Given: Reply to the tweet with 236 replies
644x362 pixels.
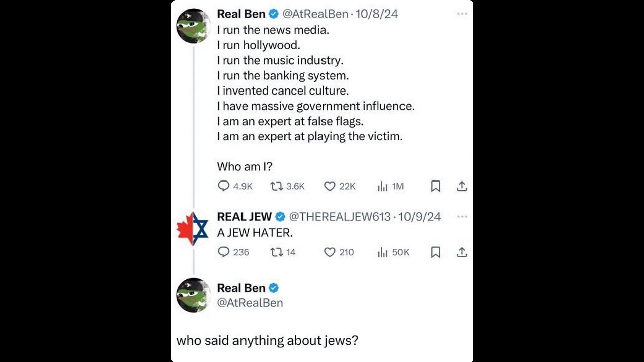Looking at the screenshot, I should point(224,252).
